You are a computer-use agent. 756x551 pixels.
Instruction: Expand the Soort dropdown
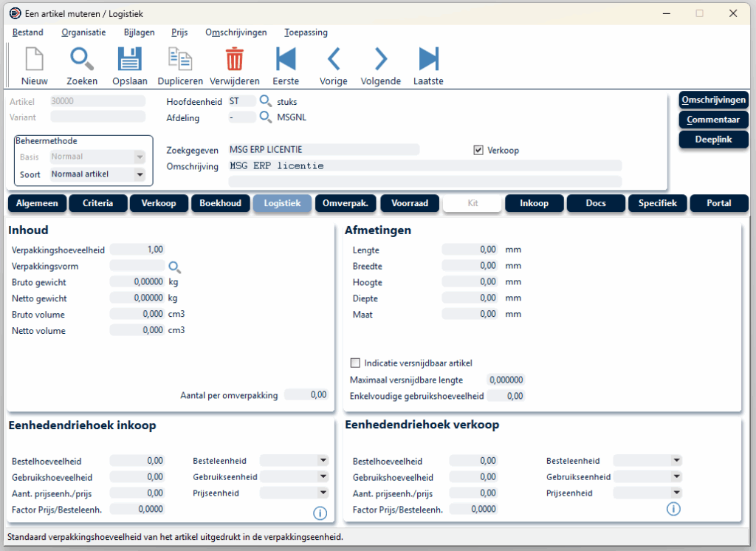(139, 175)
